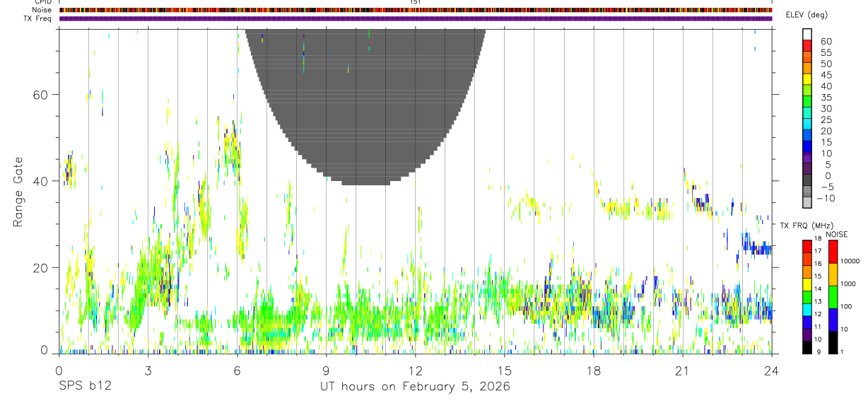
Task: Click the "12" label on the TX FRQ colorbar
Action: pos(817,314)
